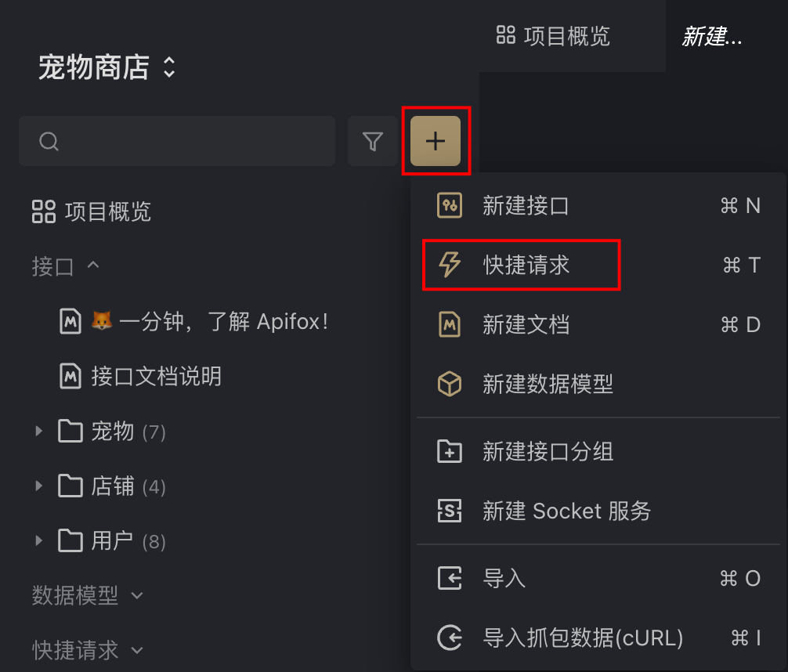Open the filter funnel icon
The width and height of the screenshot is (788, 672).
pyautogui.click(x=372, y=141)
